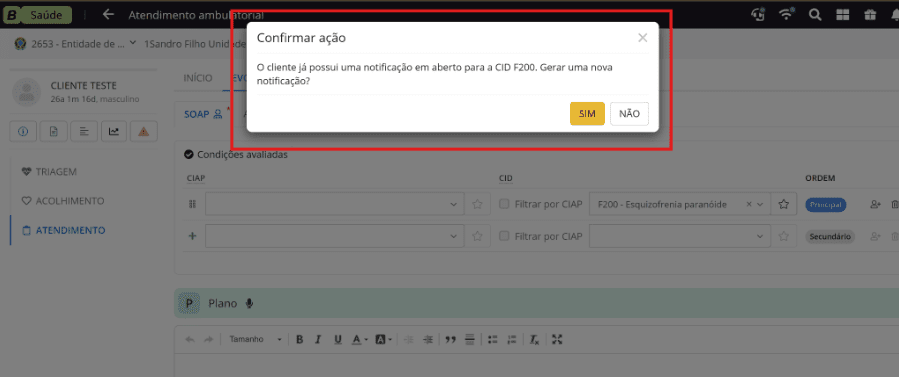Open the text color picker
The width and height of the screenshot is (899, 377).
(x=359, y=339)
